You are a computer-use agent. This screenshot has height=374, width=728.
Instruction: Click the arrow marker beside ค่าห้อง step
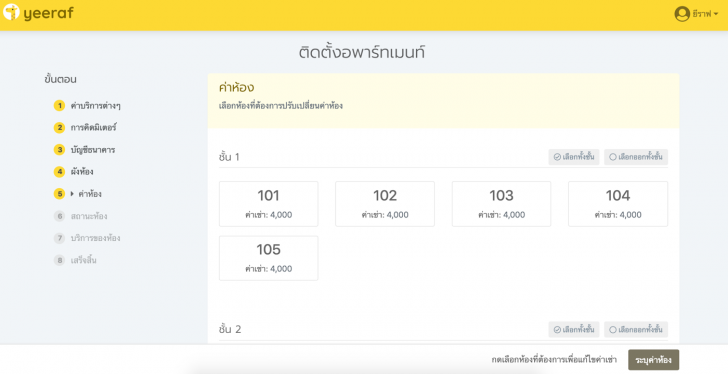(72, 194)
